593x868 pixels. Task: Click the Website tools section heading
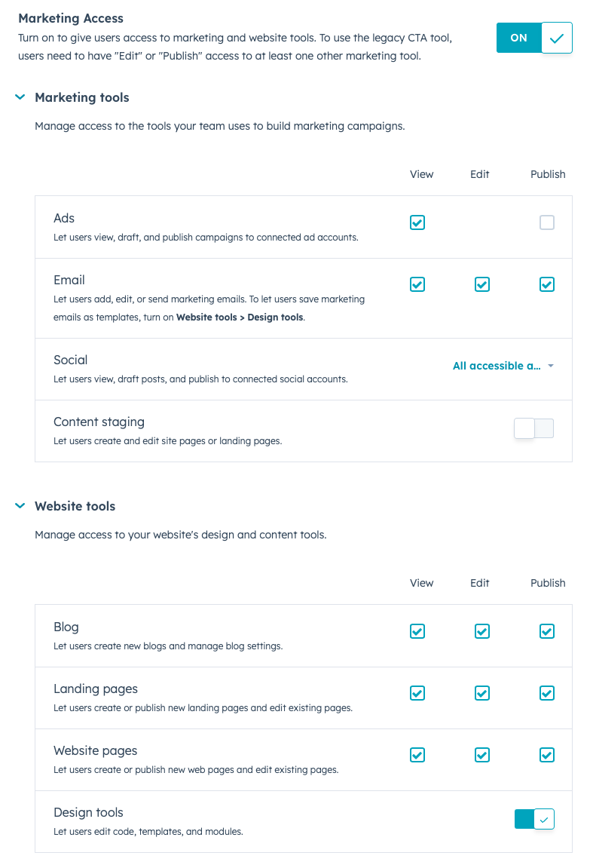point(75,506)
